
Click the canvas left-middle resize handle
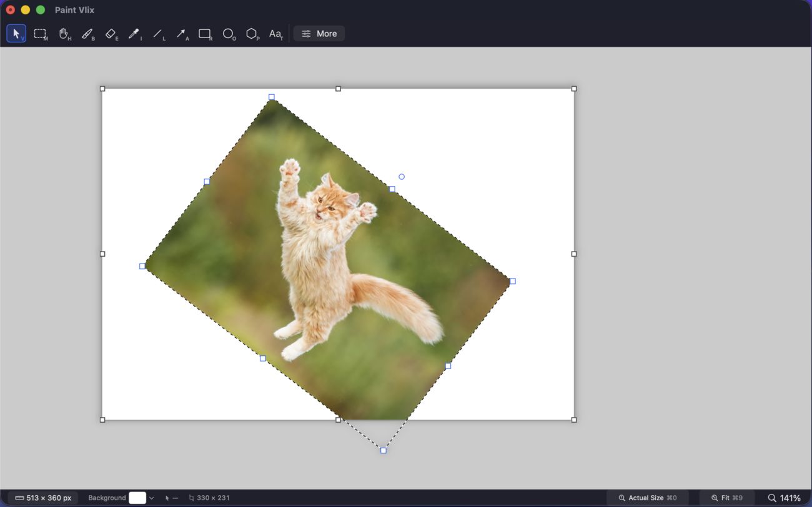coord(103,254)
